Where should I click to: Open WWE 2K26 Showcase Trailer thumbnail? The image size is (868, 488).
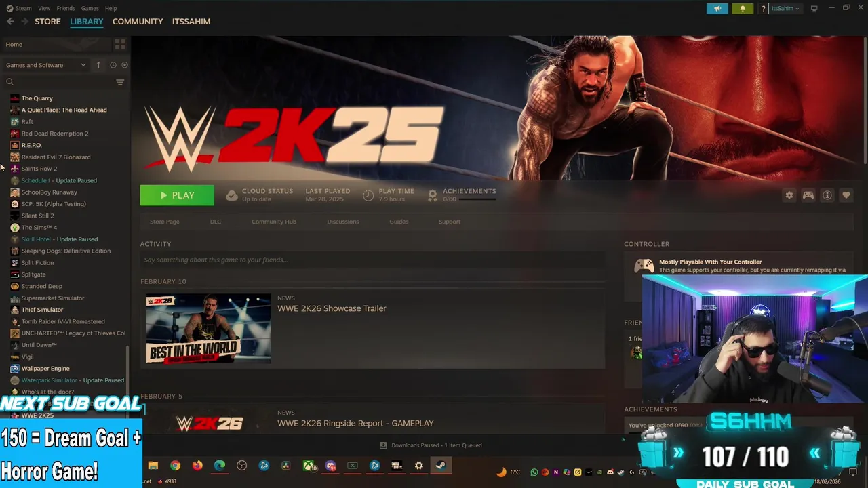[208, 328]
